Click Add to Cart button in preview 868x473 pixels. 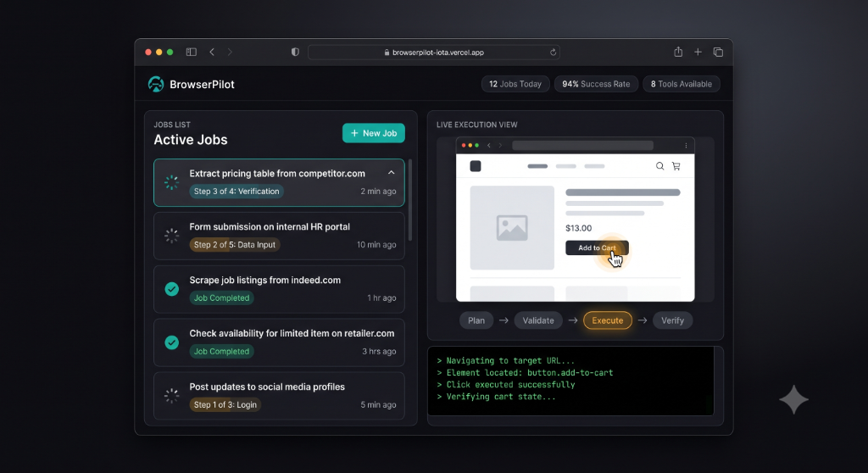pyautogui.click(x=597, y=248)
